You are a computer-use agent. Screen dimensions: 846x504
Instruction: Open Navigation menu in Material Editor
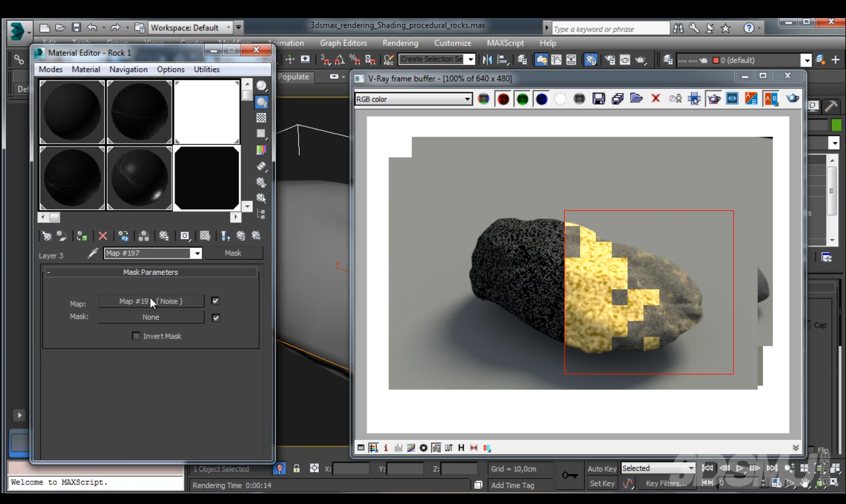[x=128, y=69]
